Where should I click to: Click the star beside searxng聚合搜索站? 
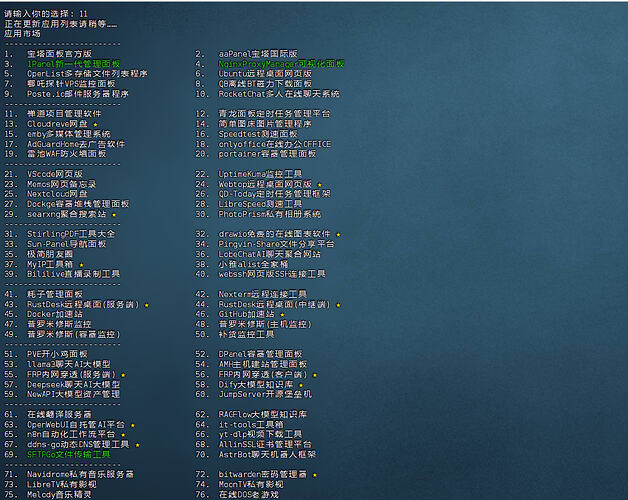114,215
